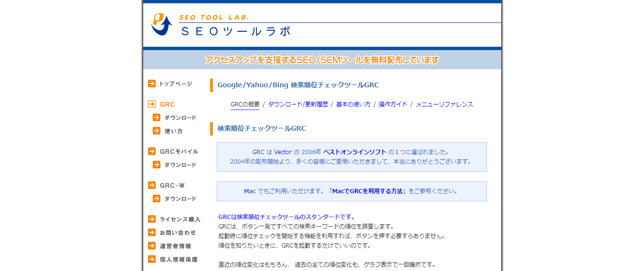The image size is (644, 271).
Task: Open 個人情報保護 page
Action: pos(179,259)
